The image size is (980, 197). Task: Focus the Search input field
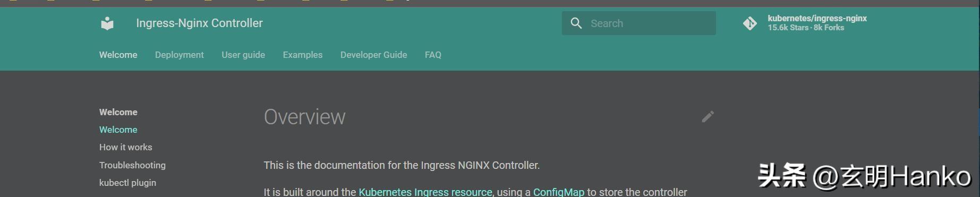click(x=639, y=23)
